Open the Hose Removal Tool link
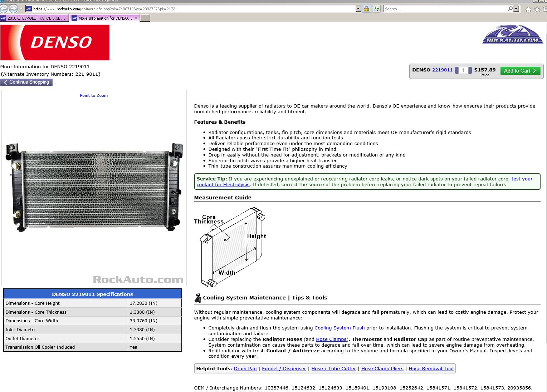This screenshot has height=392, width=547. [x=431, y=369]
